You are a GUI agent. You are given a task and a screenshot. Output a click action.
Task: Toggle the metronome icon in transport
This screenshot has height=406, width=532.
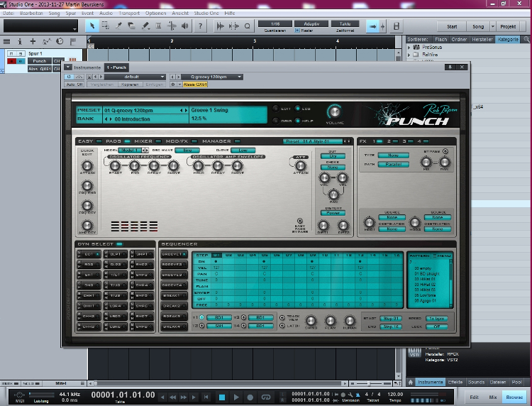(x=357, y=395)
